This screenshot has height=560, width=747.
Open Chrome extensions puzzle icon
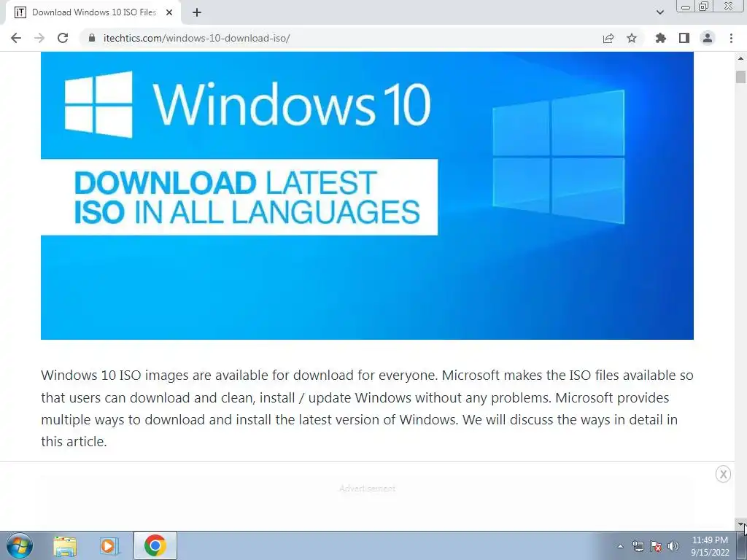point(661,38)
